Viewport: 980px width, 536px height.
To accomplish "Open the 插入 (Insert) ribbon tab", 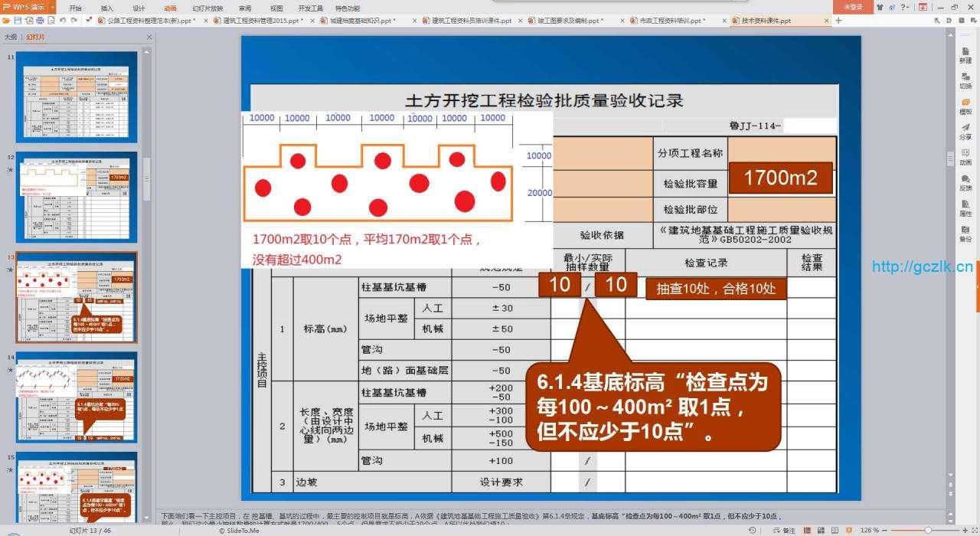I will [x=107, y=8].
